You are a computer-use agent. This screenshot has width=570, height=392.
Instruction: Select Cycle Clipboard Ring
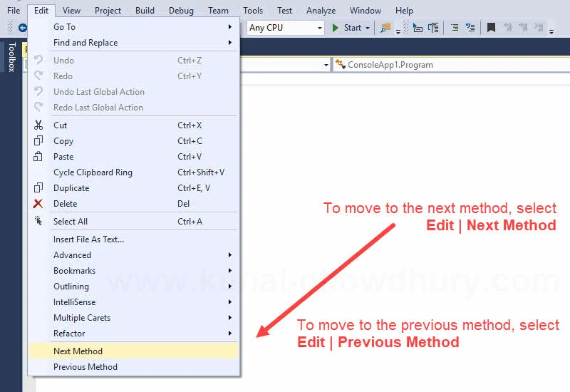tap(133, 172)
